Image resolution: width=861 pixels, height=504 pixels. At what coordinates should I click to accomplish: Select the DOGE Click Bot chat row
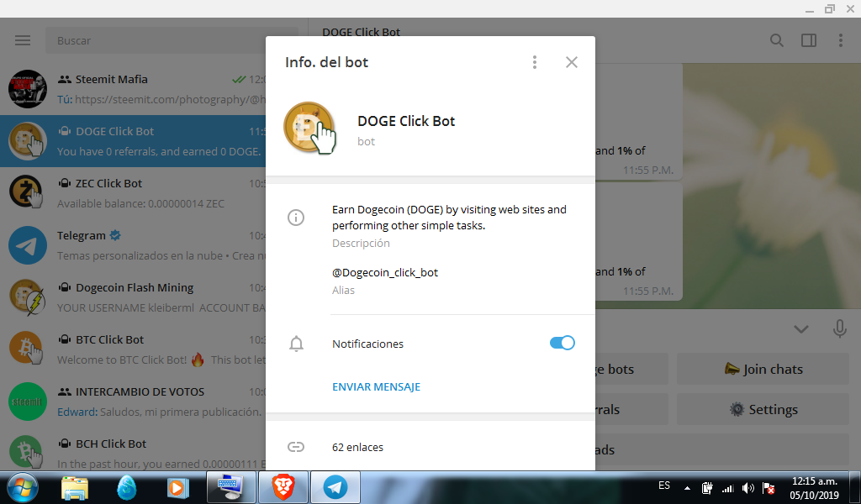133,141
